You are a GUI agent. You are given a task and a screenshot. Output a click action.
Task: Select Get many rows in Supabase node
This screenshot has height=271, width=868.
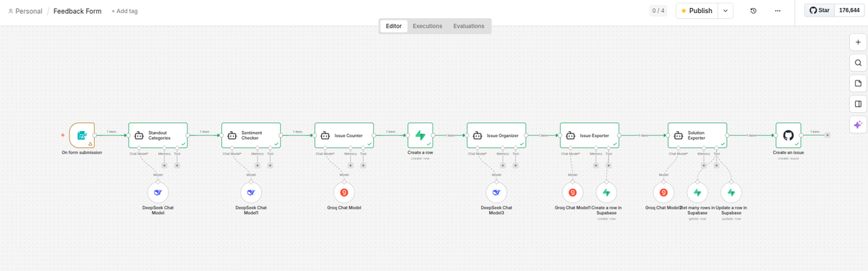697,193
